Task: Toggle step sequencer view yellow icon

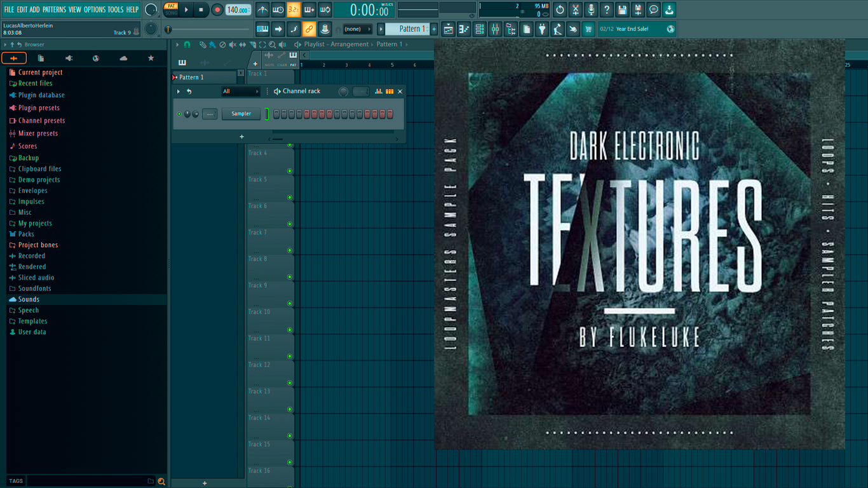Action: 390,91
